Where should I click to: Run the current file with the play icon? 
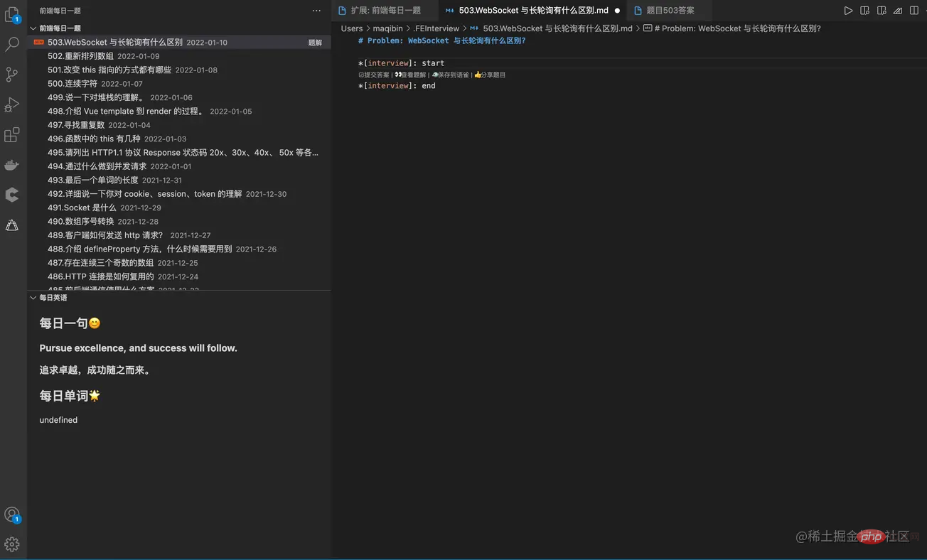[x=847, y=10]
